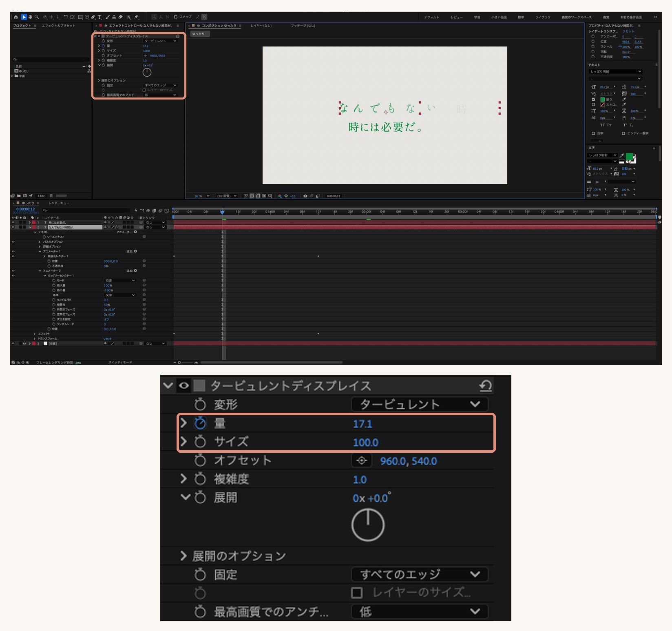The image size is (672, 631).
Task: Select the Eraser tool
Action: tap(121, 17)
